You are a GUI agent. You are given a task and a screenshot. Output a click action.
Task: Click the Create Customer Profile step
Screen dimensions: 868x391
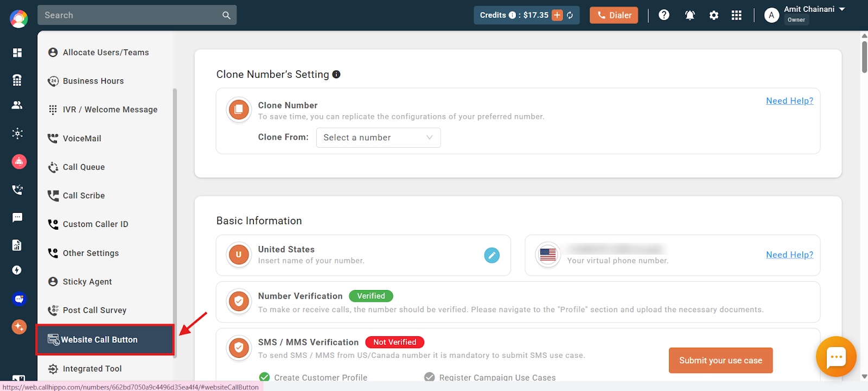pos(314,377)
